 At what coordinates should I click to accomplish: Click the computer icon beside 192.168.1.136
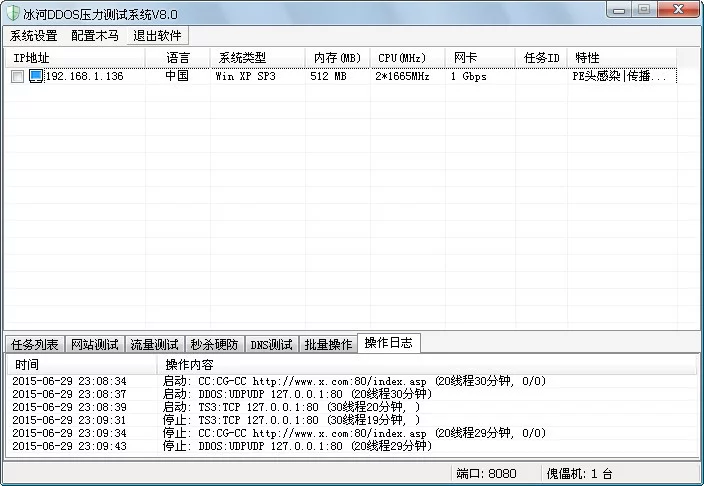click(36, 76)
